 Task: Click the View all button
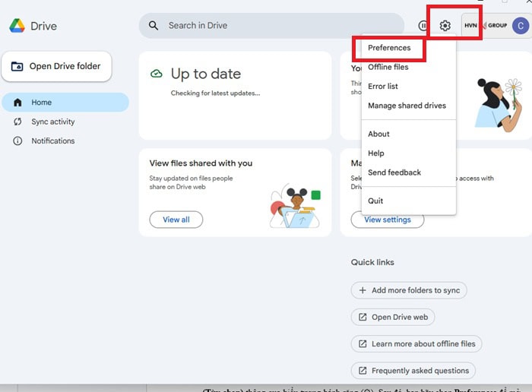[176, 220]
